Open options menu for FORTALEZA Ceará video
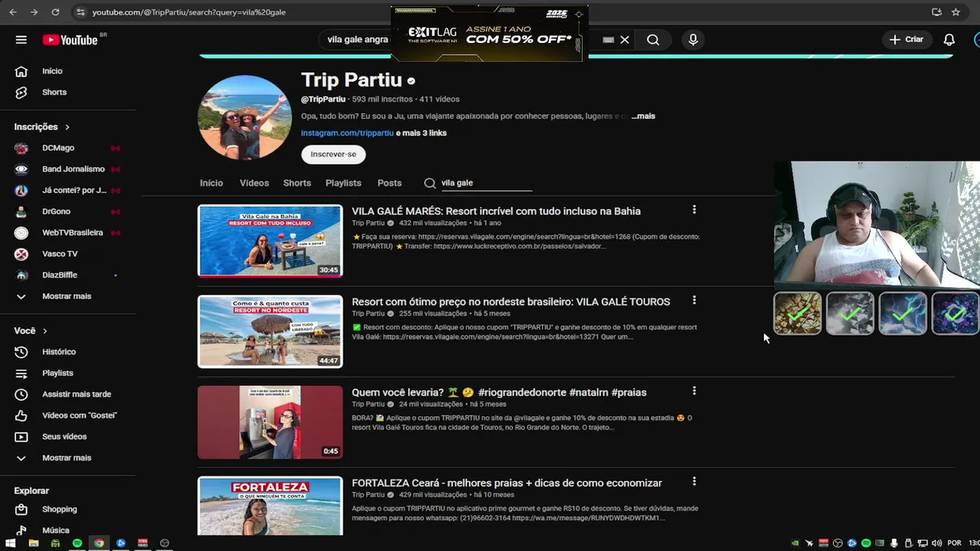 tap(694, 481)
